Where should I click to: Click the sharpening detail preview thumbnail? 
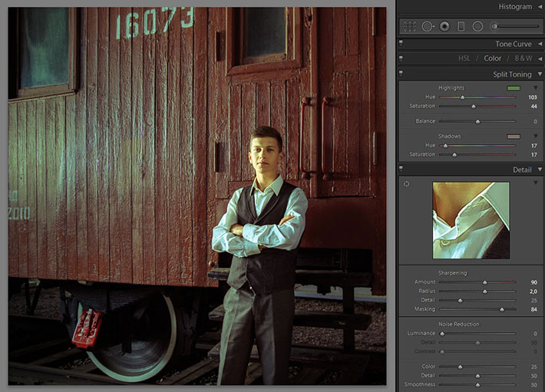pyautogui.click(x=471, y=220)
